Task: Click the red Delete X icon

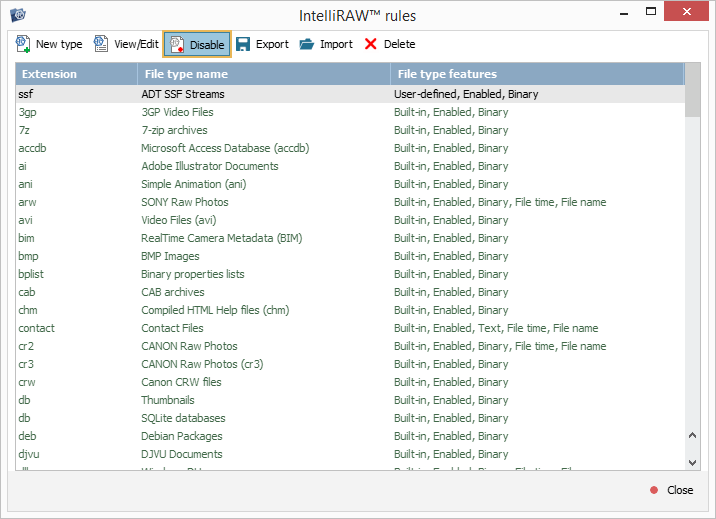Action: pos(371,44)
